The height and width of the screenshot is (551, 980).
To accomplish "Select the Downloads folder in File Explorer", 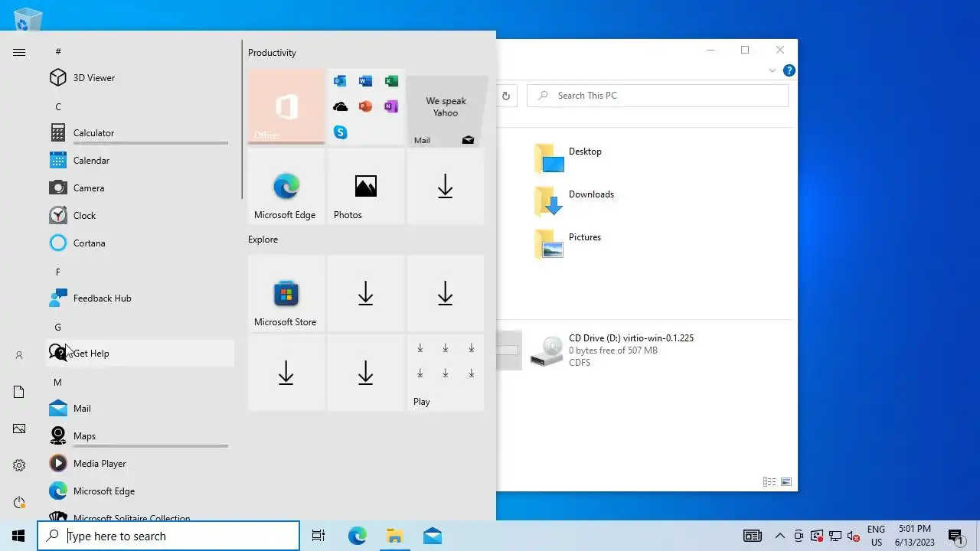I will click(574, 201).
